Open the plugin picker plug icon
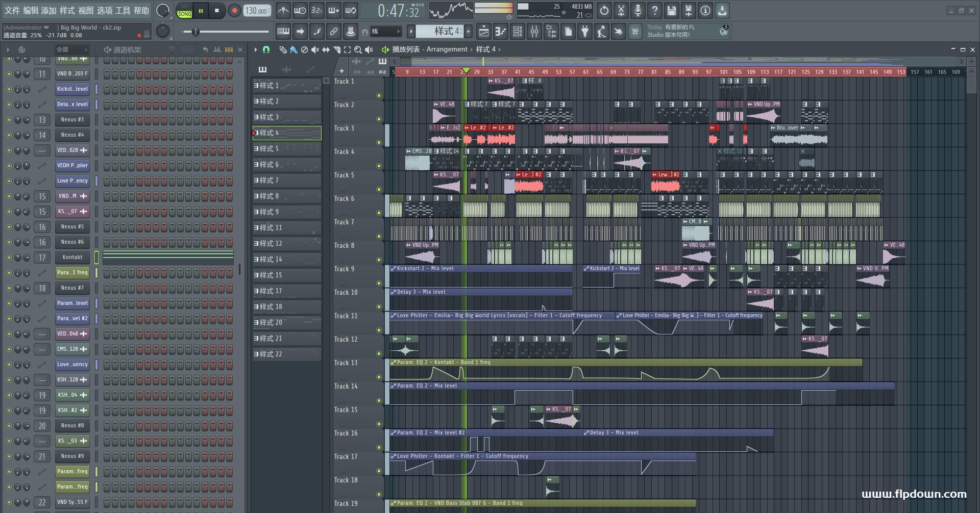The width and height of the screenshot is (980, 513). tap(585, 32)
